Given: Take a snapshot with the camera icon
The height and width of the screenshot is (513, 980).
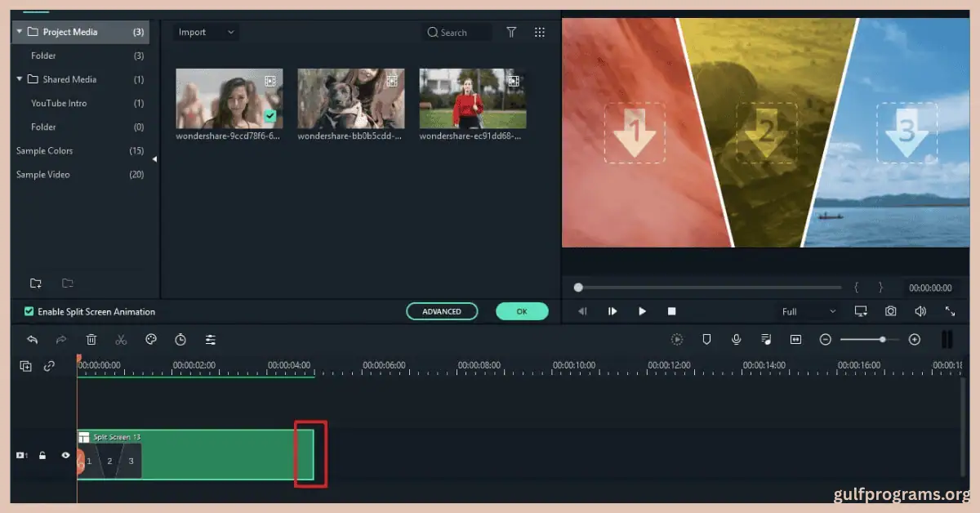Looking at the screenshot, I should pyautogui.click(x=890, y=310).
